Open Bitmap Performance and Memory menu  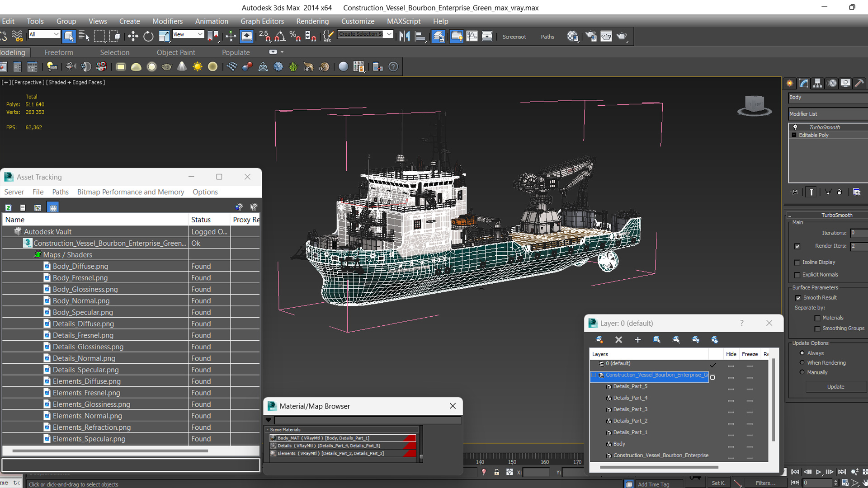pyautogui.click(x=131, y=192)
